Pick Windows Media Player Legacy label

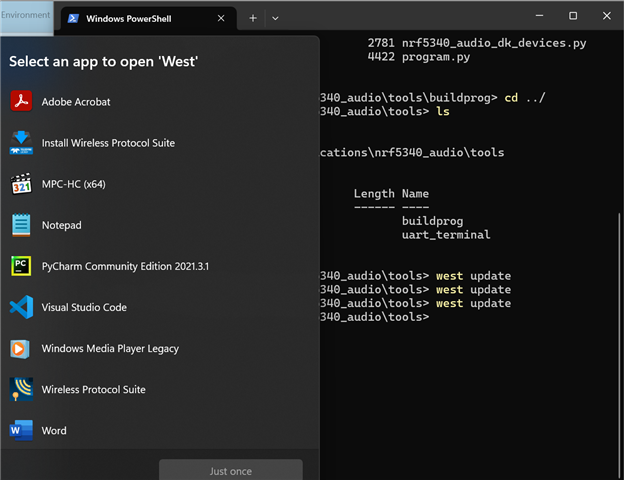pos(110,349)
